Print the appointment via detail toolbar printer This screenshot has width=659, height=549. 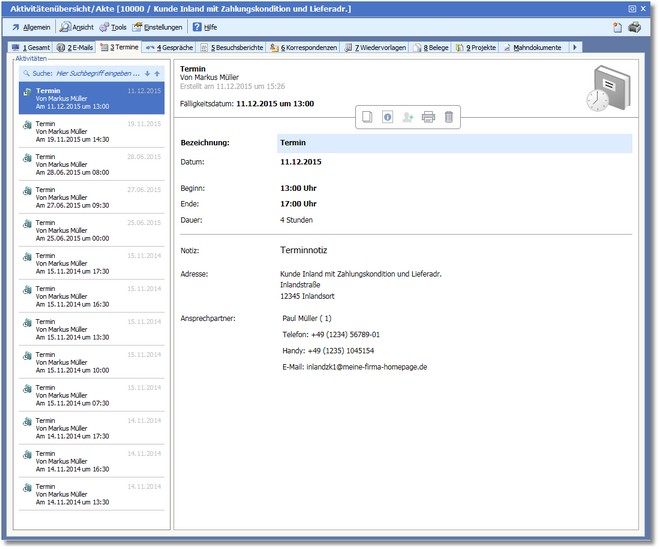pyautogui.click(x=428, y=117)
